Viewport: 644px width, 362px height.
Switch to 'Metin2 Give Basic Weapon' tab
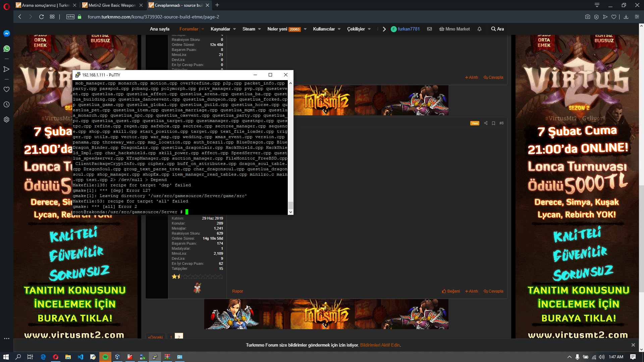pos(112,5)
